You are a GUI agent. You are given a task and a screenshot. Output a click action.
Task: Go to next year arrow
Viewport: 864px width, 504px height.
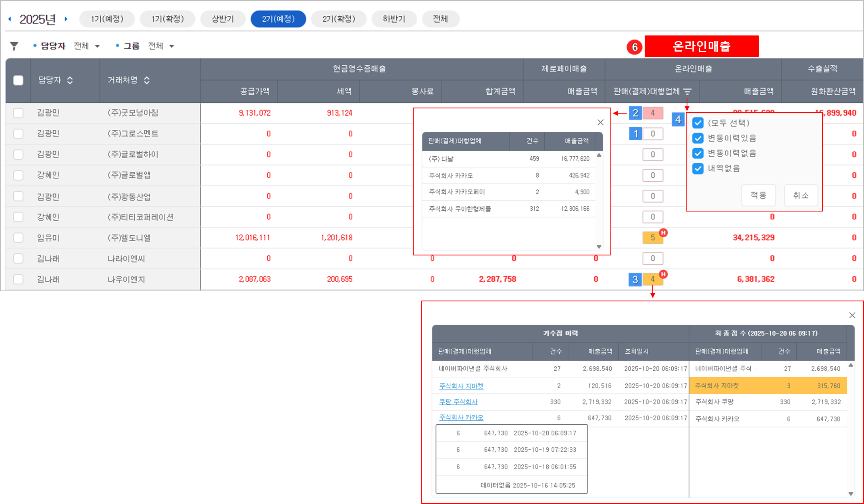pos(66,19)
